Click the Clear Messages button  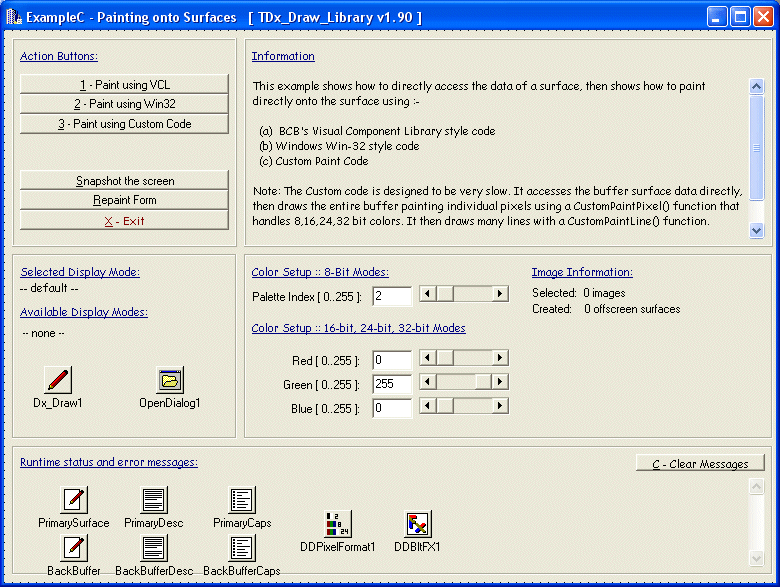tap(700, 464)
